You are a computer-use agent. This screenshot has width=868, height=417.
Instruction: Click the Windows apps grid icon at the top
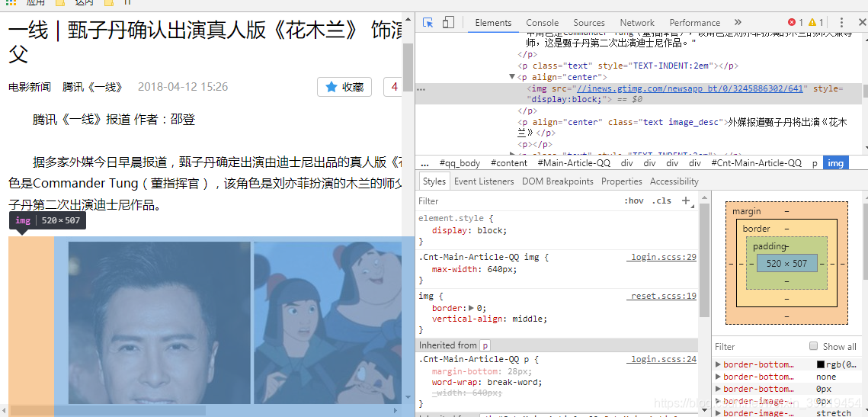click(x=11, y=3)
